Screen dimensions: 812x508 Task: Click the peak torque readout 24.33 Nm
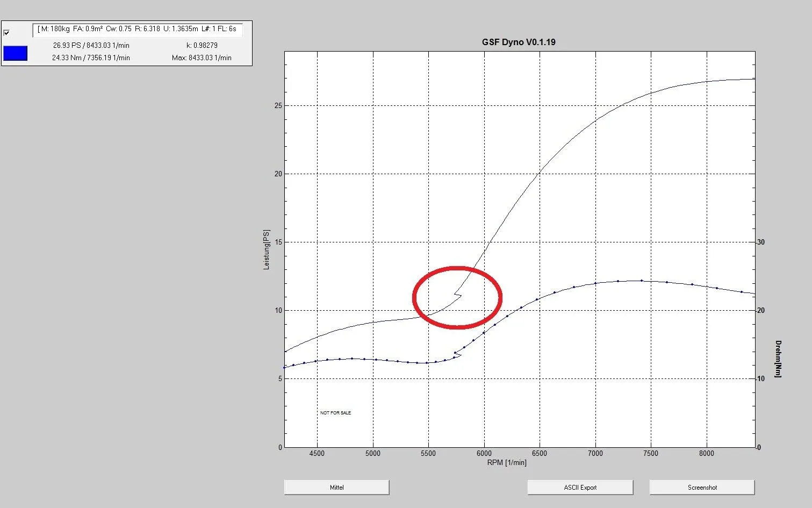click(91, 58)
